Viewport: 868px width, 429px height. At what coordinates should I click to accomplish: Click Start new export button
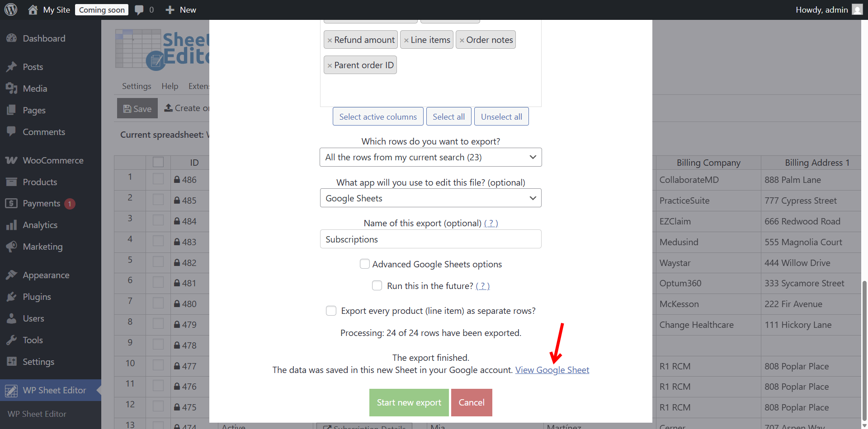(x=409, y=402)
